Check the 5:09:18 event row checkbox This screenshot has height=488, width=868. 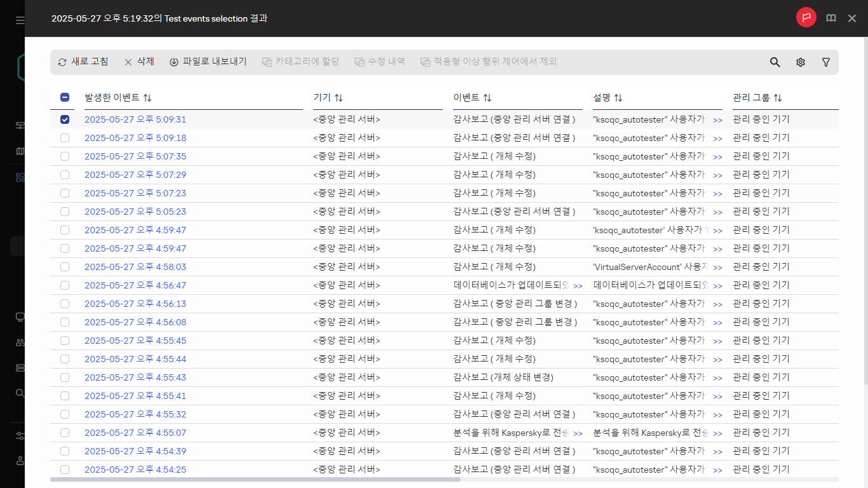65,138
